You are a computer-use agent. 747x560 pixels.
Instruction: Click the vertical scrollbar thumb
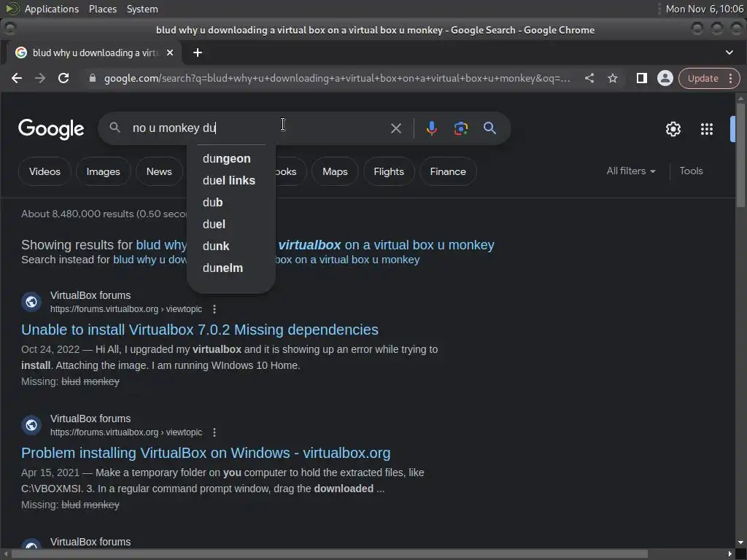(x=740, y=155)
